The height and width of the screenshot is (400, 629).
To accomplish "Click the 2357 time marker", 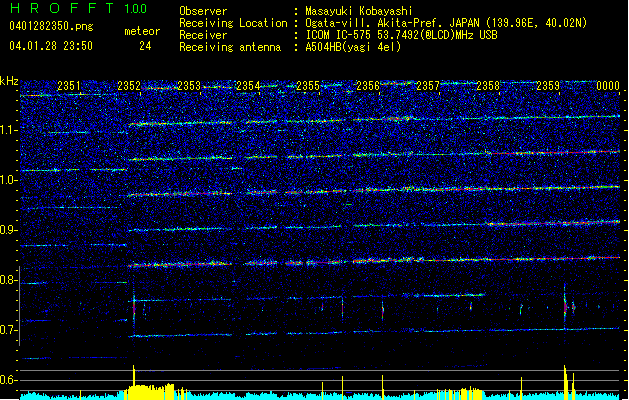I will (428, 86).
